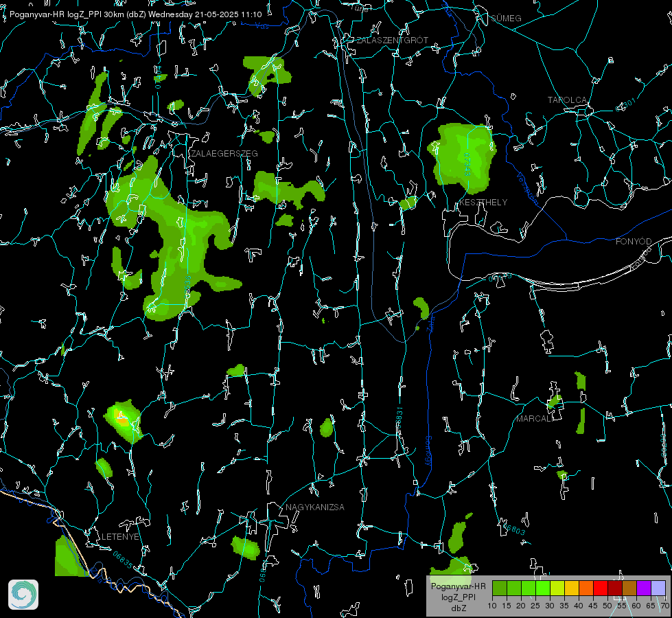Select the 30-35 dBZ yellow-green swatch

pos(557,588)
